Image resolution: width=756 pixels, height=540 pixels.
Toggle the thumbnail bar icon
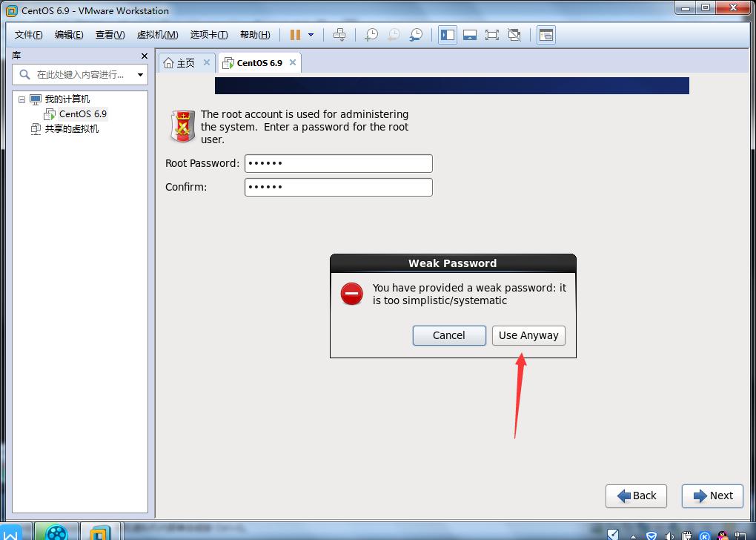(470, 35)
